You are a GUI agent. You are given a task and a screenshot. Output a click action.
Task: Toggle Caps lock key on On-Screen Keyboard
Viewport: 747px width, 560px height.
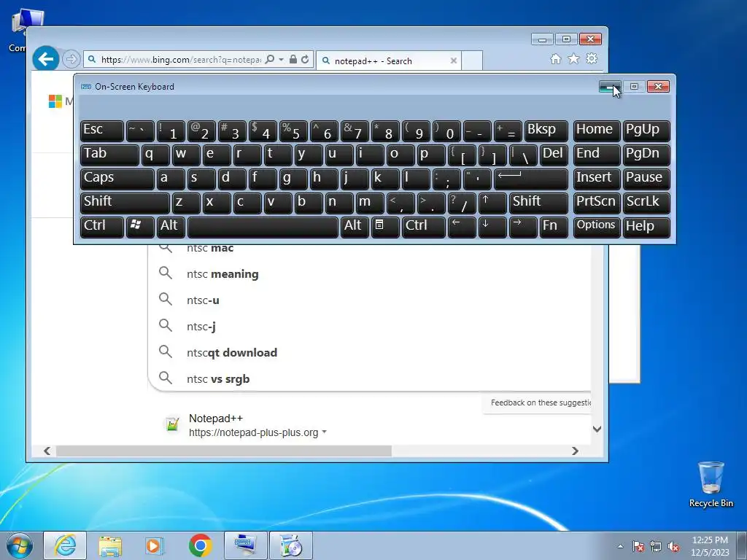pos(117,179)
